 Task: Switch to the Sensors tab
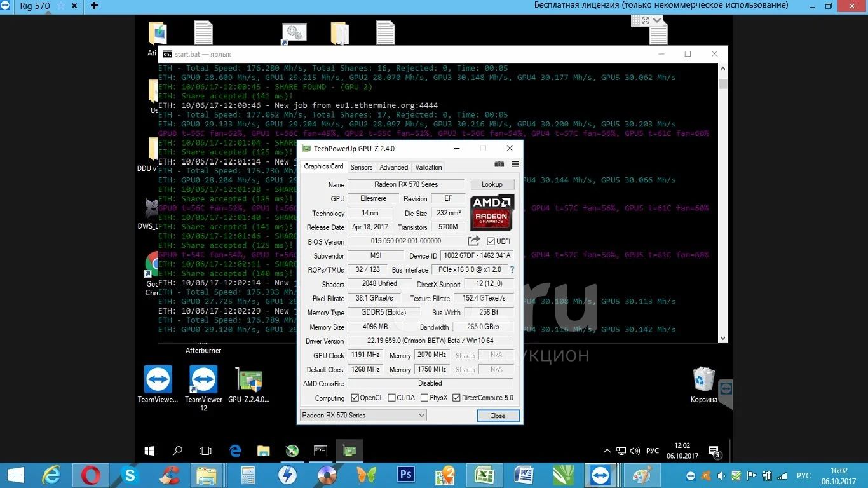362,167
